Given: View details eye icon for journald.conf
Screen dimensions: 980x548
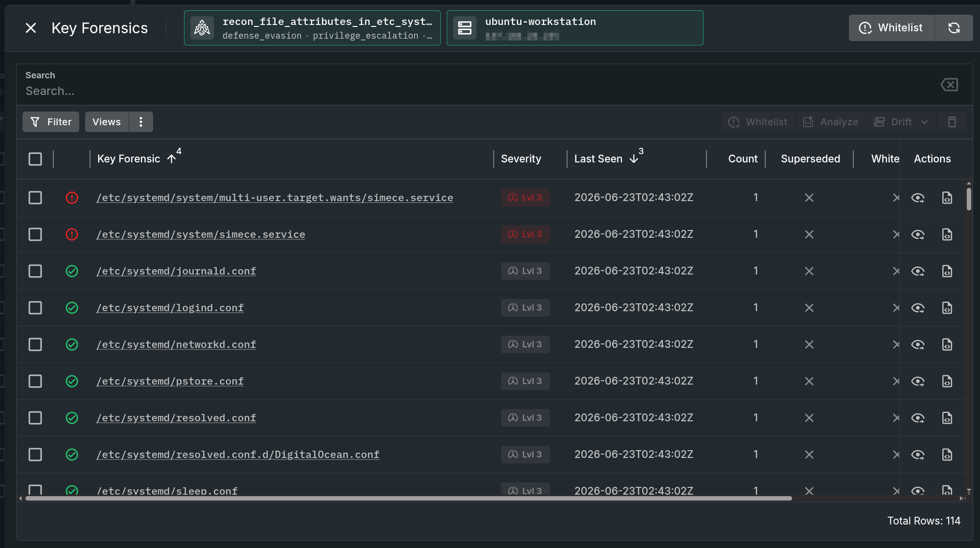Looking at the screenshot, I should click(x=917, y=271).
